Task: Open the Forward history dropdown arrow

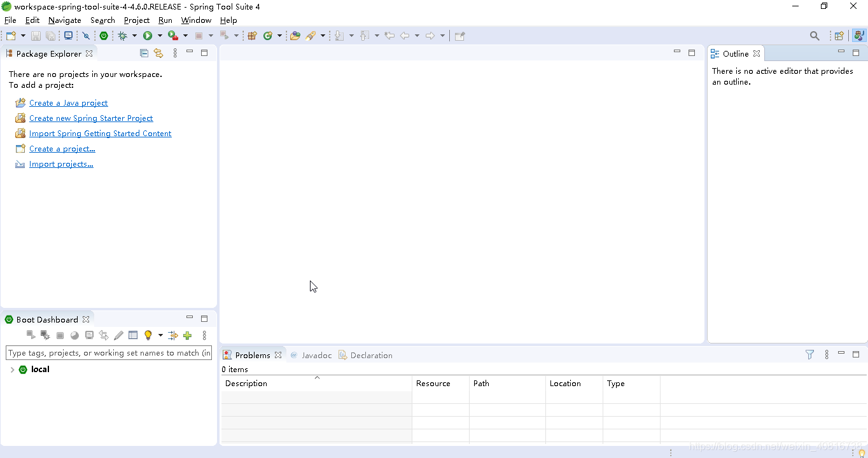Action: click(x=442, y=36)
